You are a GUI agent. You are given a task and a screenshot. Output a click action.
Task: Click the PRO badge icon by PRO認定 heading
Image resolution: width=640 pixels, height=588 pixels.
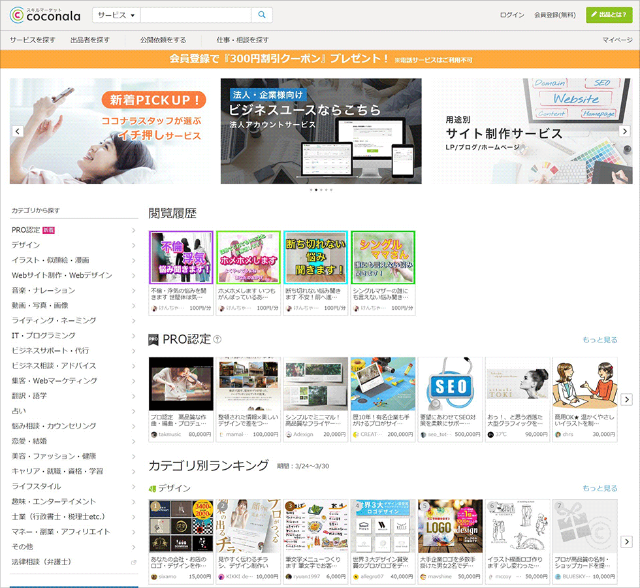[154, 340]
